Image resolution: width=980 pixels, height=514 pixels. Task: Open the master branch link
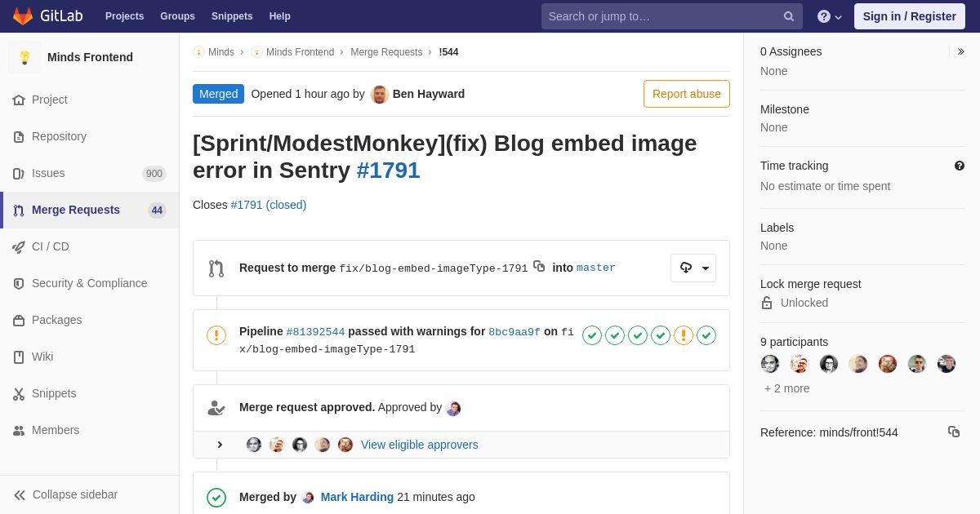[596, 268]
